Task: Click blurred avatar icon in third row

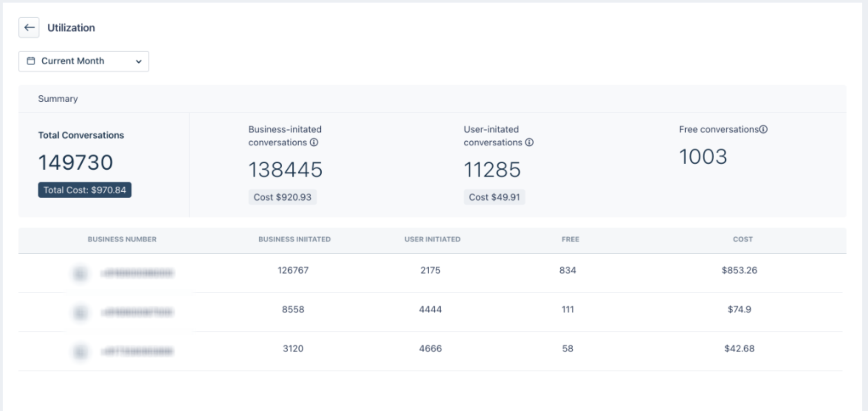Action: (80, 352)
